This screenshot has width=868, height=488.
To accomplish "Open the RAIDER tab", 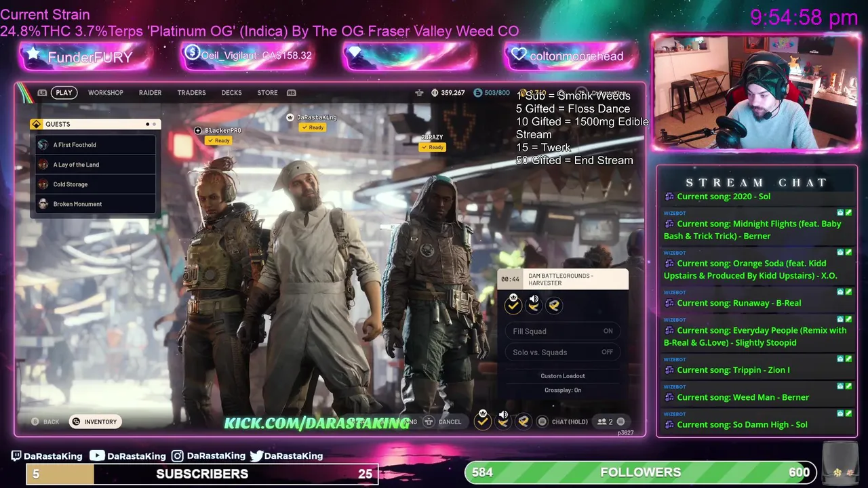I will click(x=150, y=93).
